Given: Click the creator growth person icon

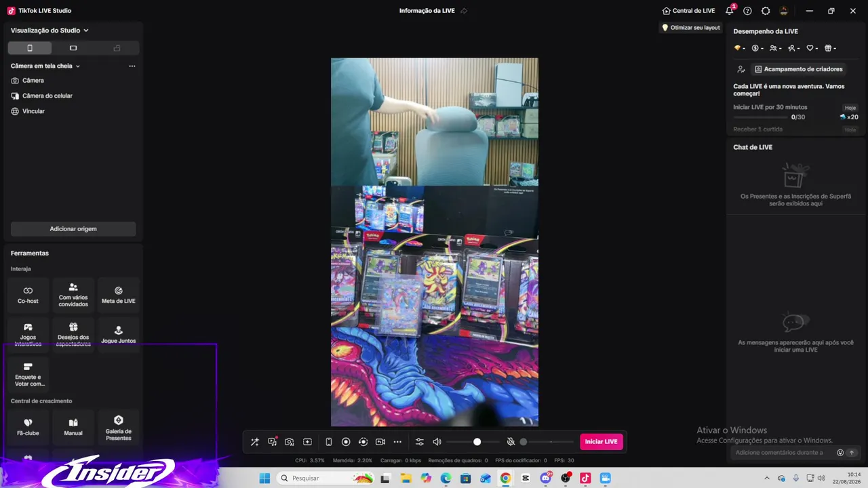Looking at the screenshot, I should (x=741, y=69).
